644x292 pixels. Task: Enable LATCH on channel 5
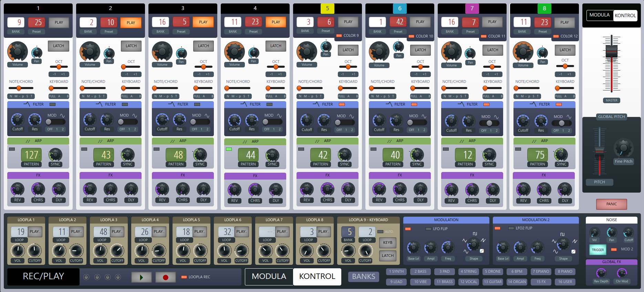click(348, 50)
